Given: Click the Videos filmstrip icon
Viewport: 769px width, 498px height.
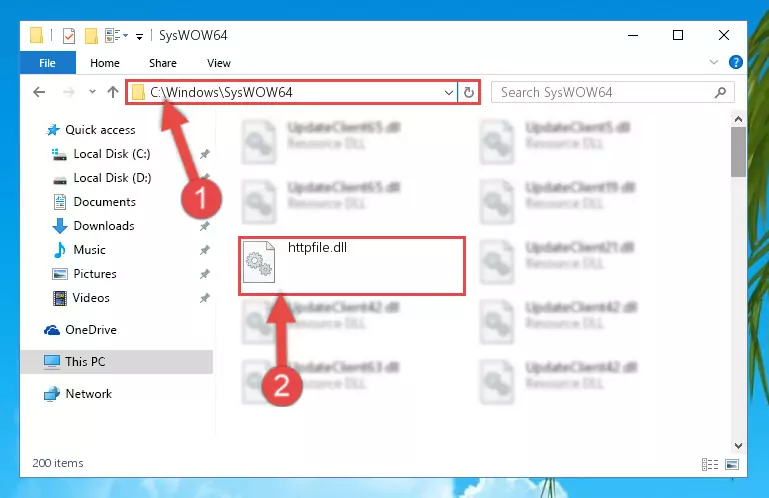Looking at the screenshot, I should pos(60,298).
